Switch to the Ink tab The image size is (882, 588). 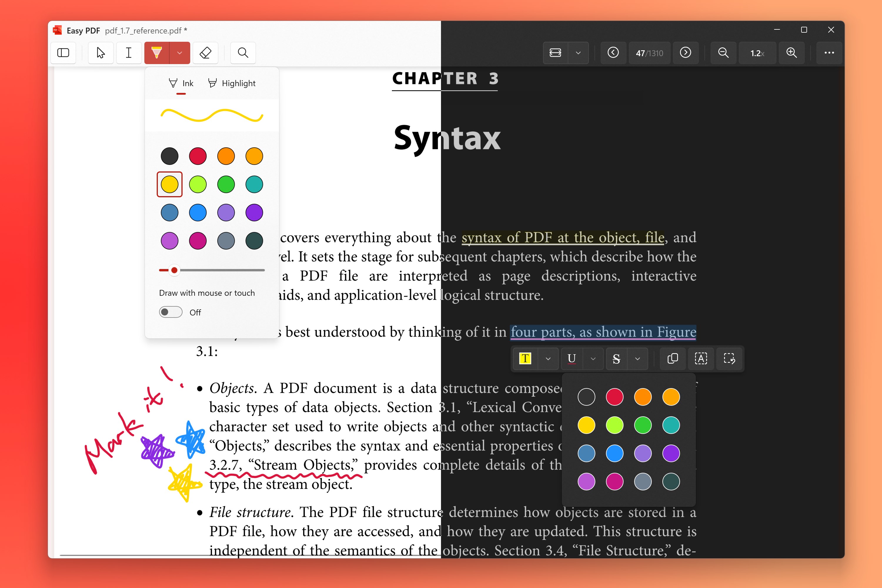[181, 83]
